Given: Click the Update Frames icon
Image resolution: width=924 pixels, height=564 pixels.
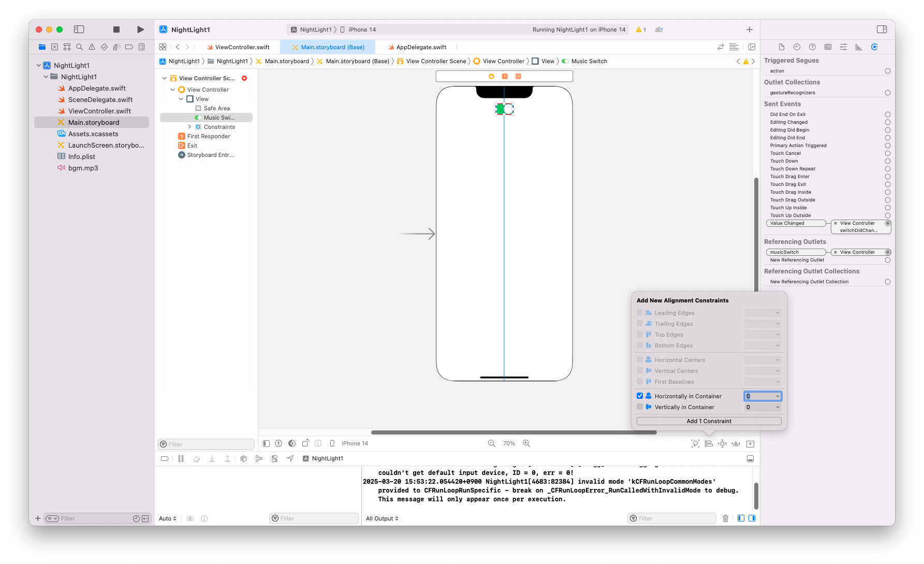Looking at the screenshot, I should click(696, 443).
